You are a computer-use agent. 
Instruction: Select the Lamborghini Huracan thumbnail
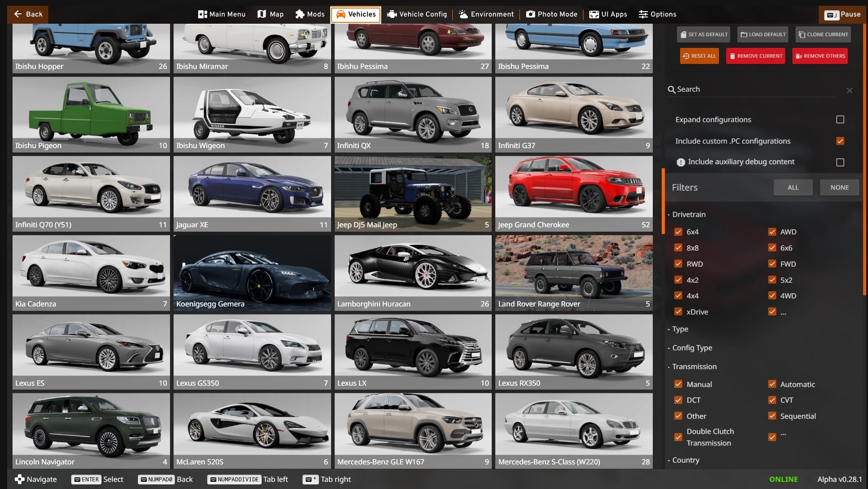click(x=413, y=272)
